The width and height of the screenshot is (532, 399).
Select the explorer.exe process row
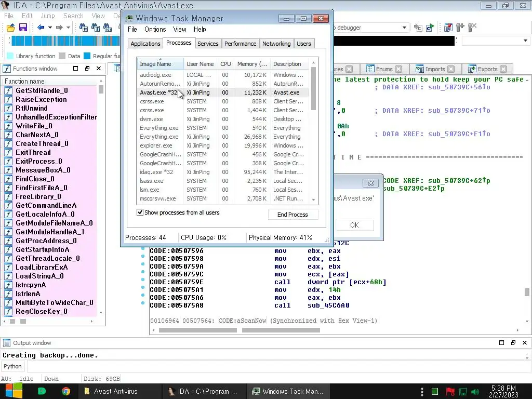point(223,145)
